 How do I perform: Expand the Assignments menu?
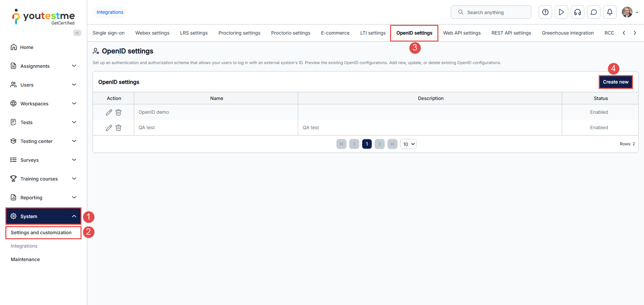pyautogui.click(x=44, y=66)
